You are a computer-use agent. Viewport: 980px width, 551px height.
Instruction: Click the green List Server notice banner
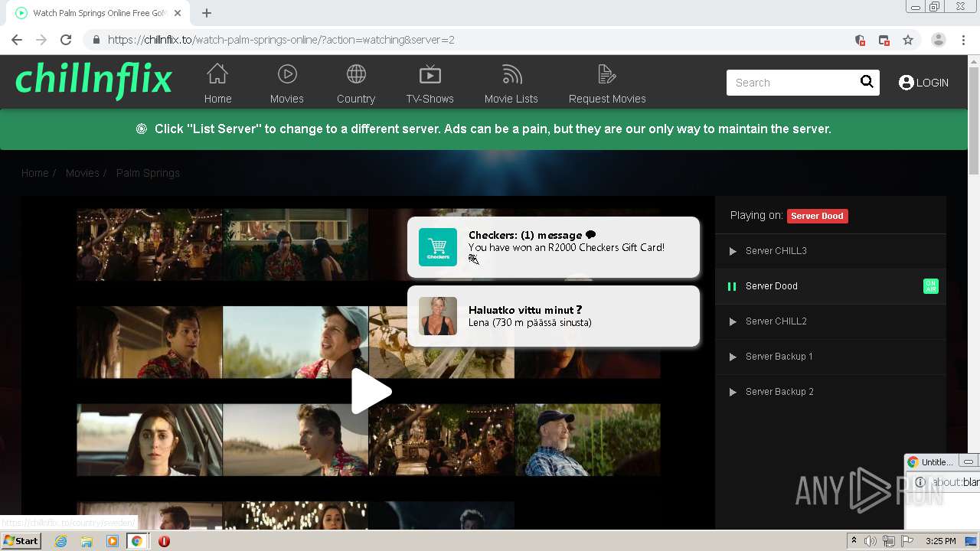point(484,129)
